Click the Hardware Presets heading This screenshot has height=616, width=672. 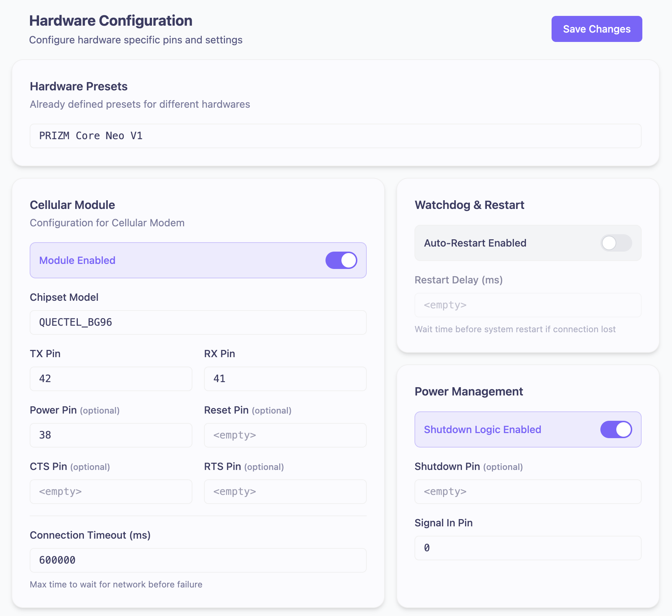79,86
